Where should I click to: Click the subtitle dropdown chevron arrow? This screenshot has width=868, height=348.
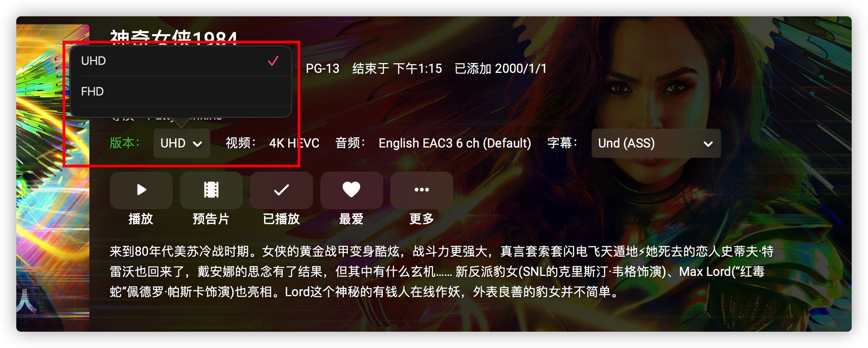708,144
